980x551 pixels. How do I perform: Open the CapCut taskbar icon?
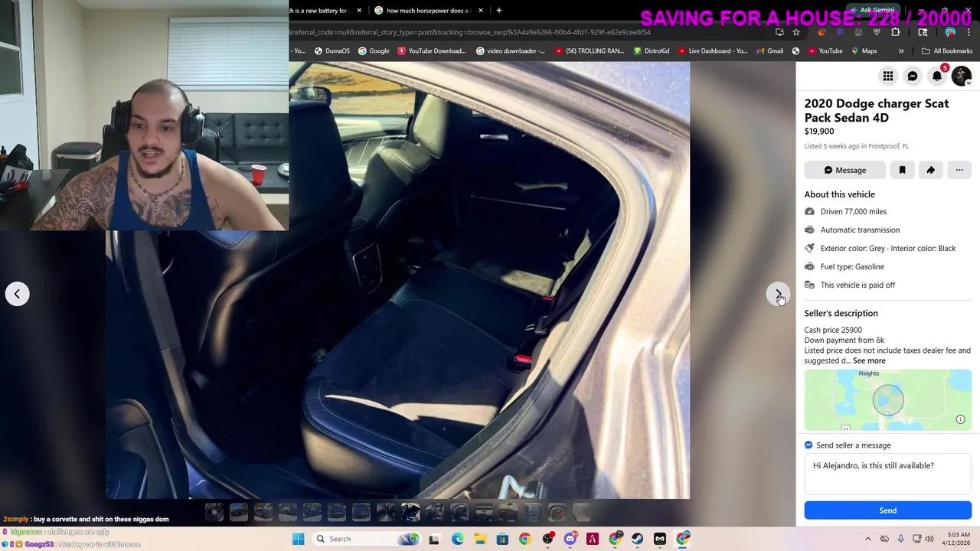pyautogui.click(x=660, y=539)
